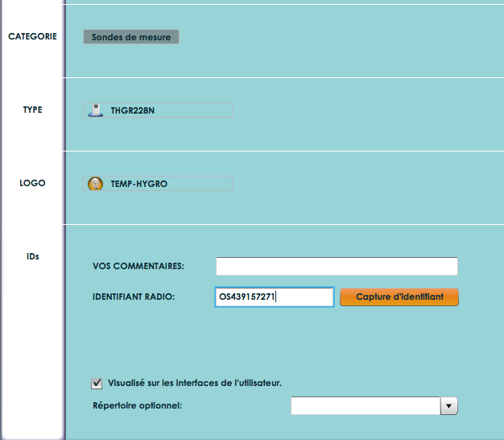Click the Sondes de mesure category button
The width and height of the screenshot is (504, 440).
(x=131, y=37)
